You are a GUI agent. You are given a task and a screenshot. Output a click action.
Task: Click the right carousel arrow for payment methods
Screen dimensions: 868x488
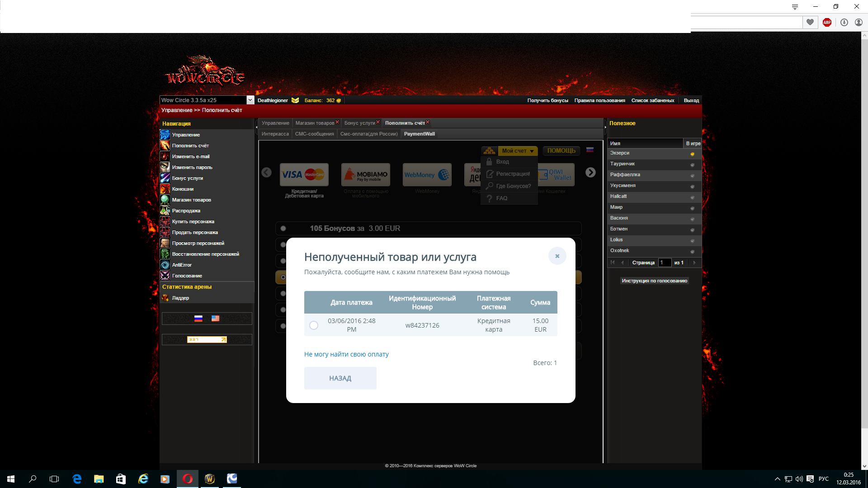[590, 173]
